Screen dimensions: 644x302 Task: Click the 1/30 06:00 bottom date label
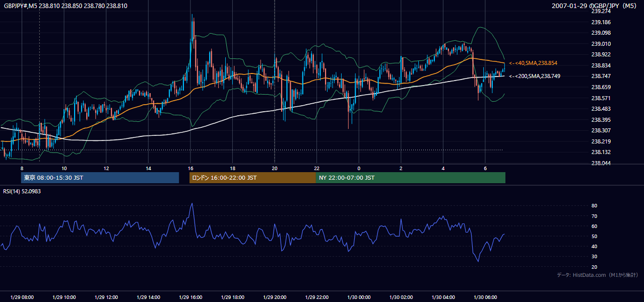click(485, 297)
